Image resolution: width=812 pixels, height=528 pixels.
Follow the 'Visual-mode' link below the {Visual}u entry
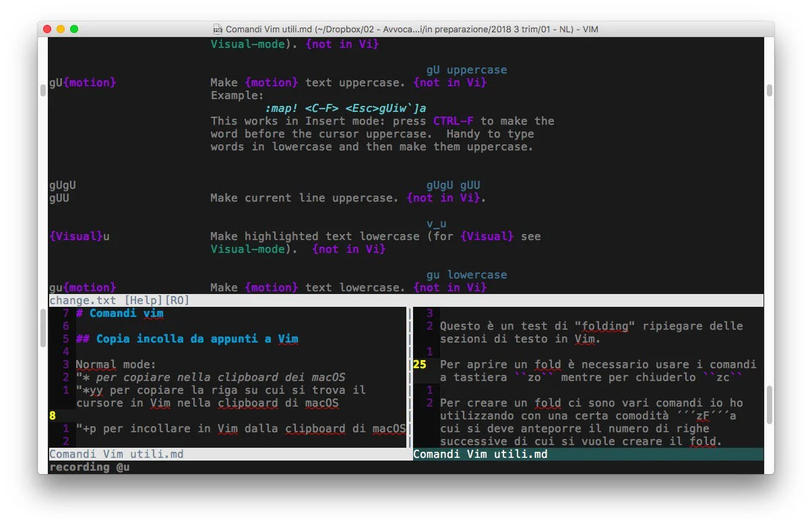coord(247,250)
